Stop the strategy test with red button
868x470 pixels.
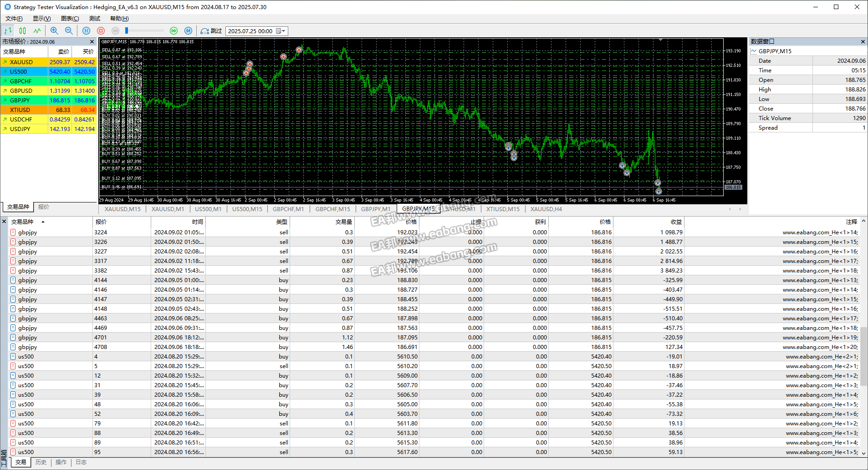tap(101, 31)
